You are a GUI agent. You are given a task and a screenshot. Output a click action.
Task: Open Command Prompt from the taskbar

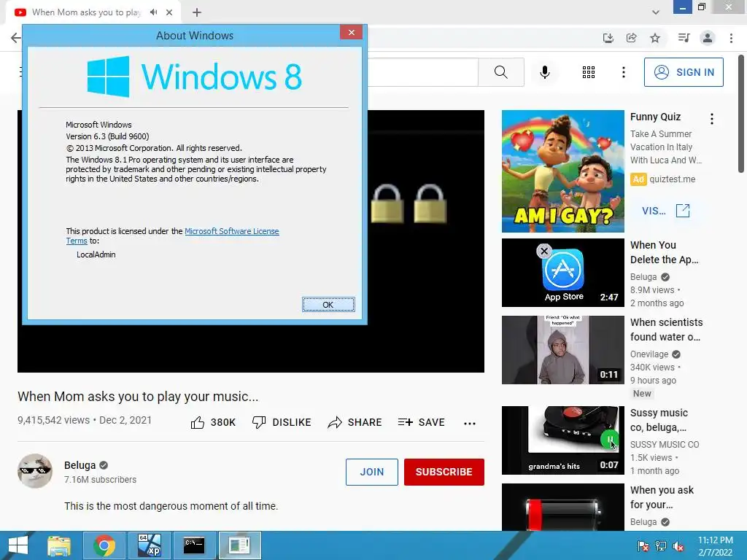click(x=194, y=545)
